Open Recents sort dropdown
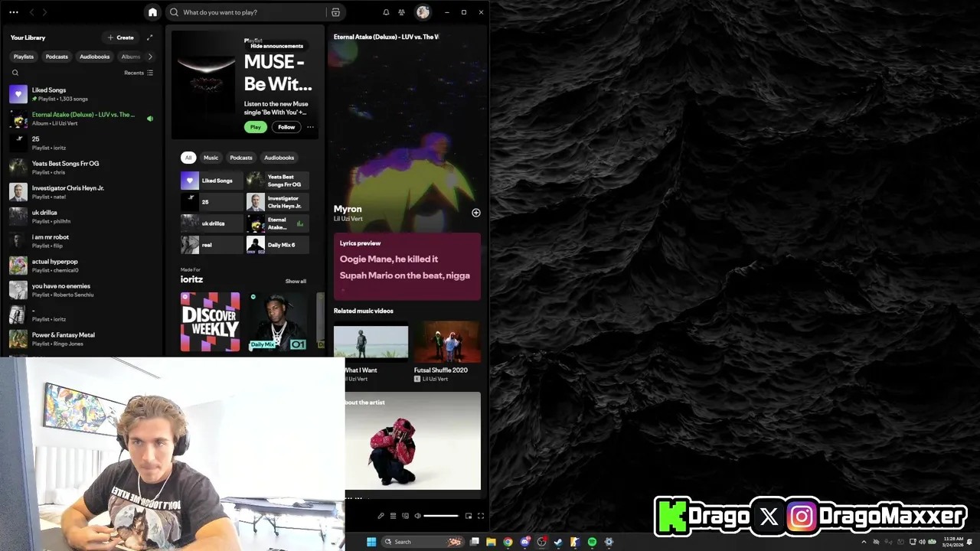 click(139, 73)
